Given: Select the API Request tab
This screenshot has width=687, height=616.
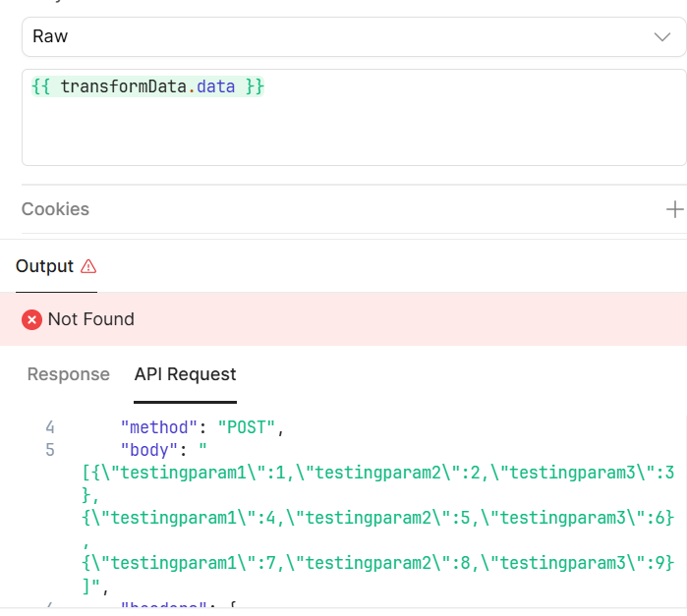Looking at the screenshot, I should (185, 374).
